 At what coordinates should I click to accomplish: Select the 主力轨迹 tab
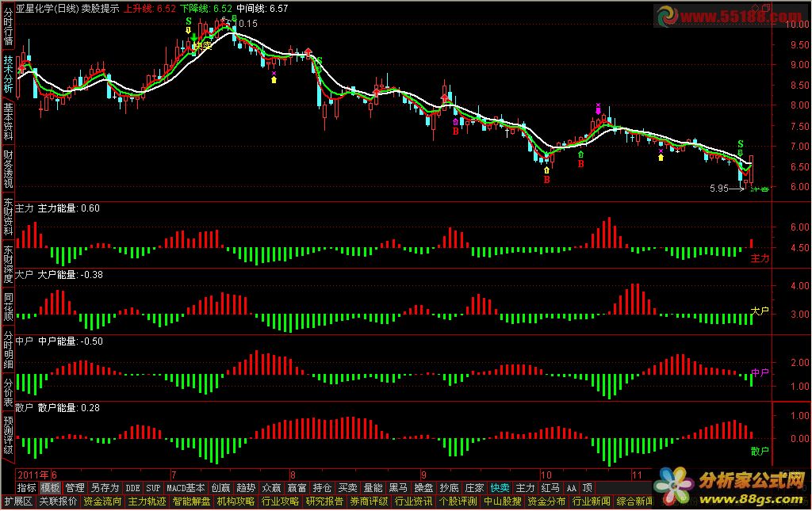[147, 501]
